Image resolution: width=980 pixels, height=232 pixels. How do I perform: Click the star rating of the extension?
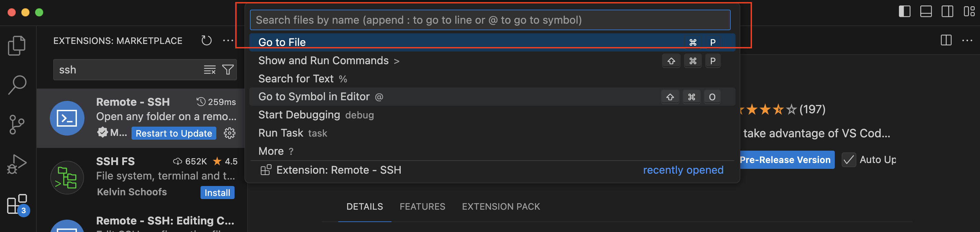766,109
